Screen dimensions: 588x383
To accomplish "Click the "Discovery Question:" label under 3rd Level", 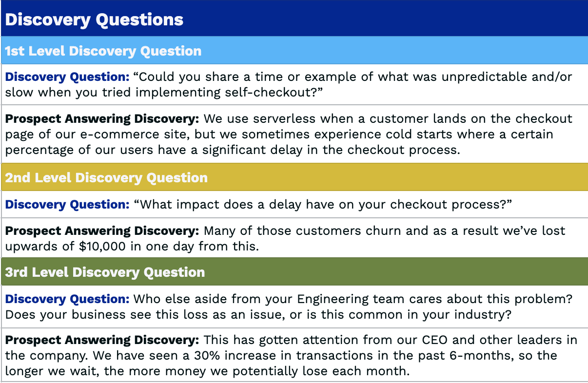I will coord(67,299).
